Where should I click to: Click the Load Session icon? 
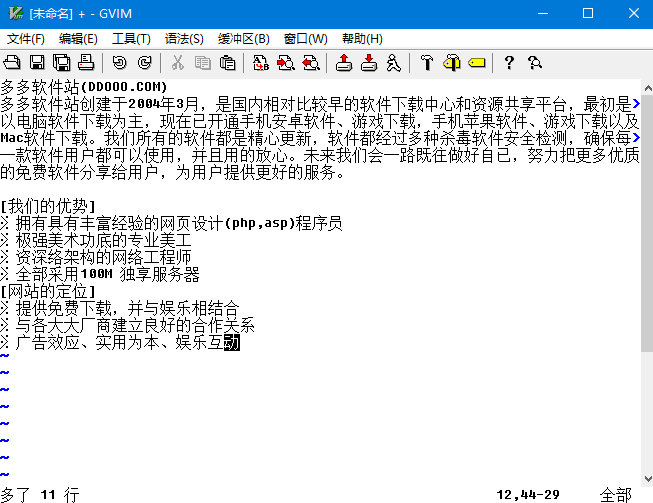[x=344, y=63]
